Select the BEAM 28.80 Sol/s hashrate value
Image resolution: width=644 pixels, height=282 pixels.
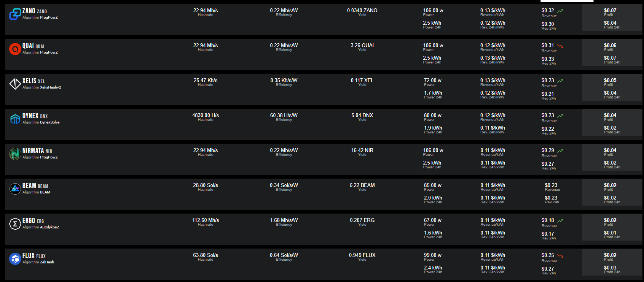(x=206, y=185)
